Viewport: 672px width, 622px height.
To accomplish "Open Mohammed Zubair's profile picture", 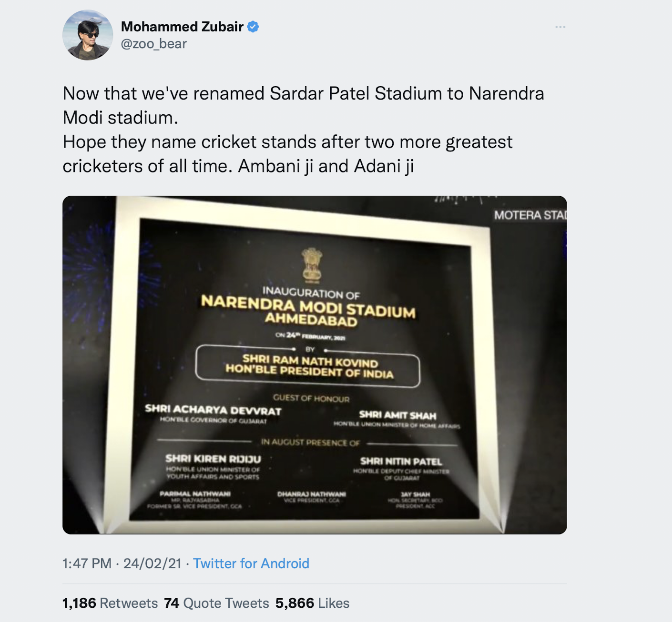I will (x=88, y=35).
